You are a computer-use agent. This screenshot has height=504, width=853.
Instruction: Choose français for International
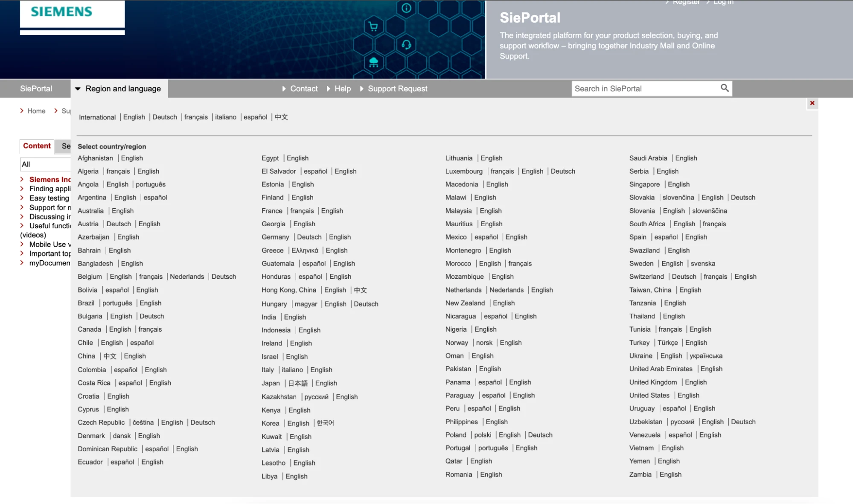coord(196,117)
